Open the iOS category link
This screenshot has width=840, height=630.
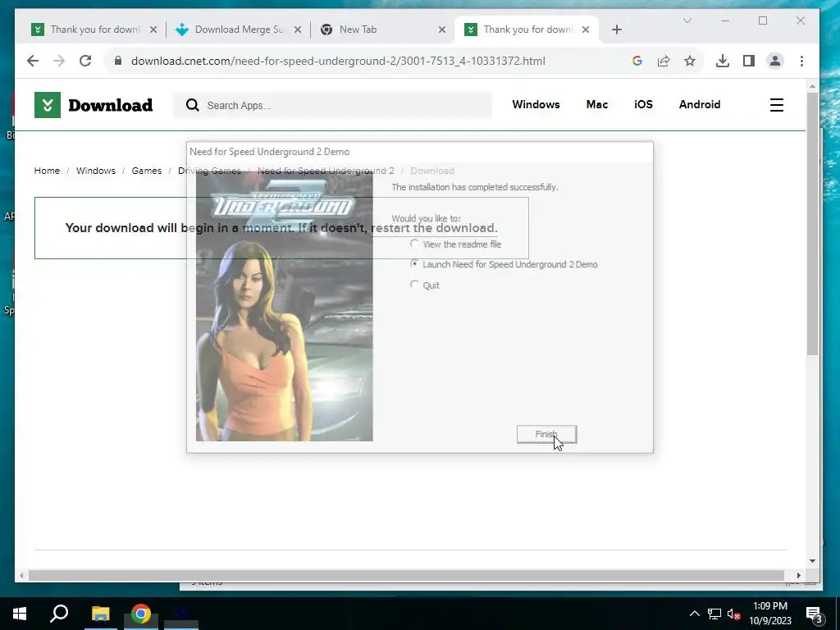pyautogui.click(x=643, y=104)
